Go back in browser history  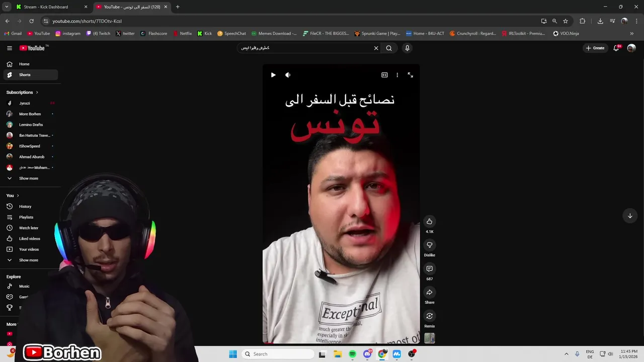pos(7,21)
